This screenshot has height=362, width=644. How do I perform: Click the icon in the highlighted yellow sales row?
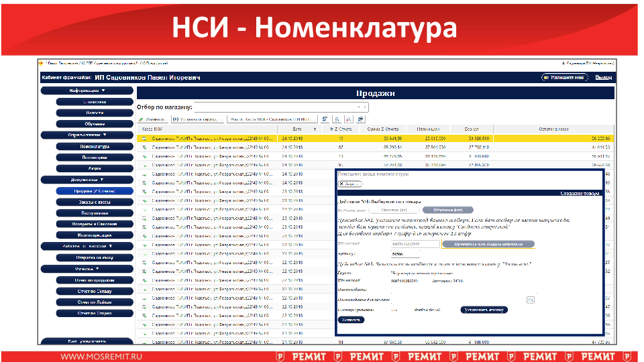click(144, 137)
